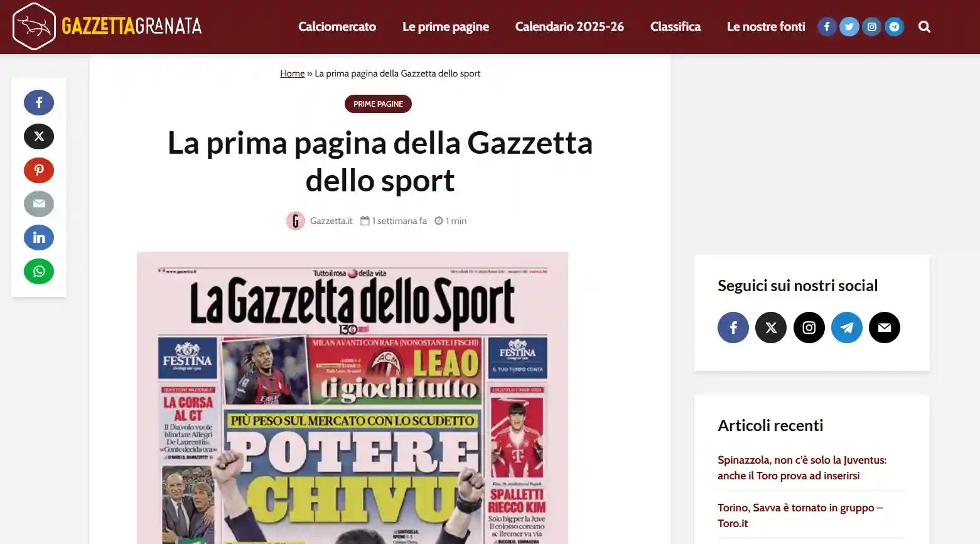Open the Instagram icon in the header
980x544 pixels.
[871, 26]
